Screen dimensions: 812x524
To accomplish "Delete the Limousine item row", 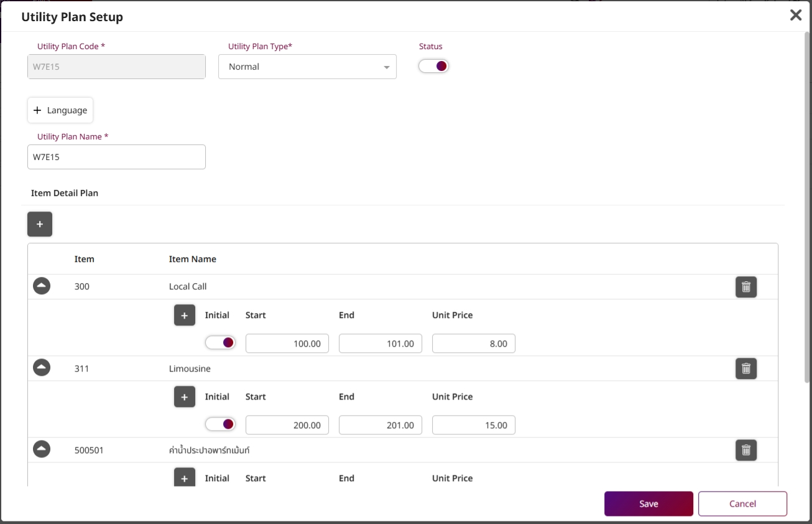I will coord(746,368).
